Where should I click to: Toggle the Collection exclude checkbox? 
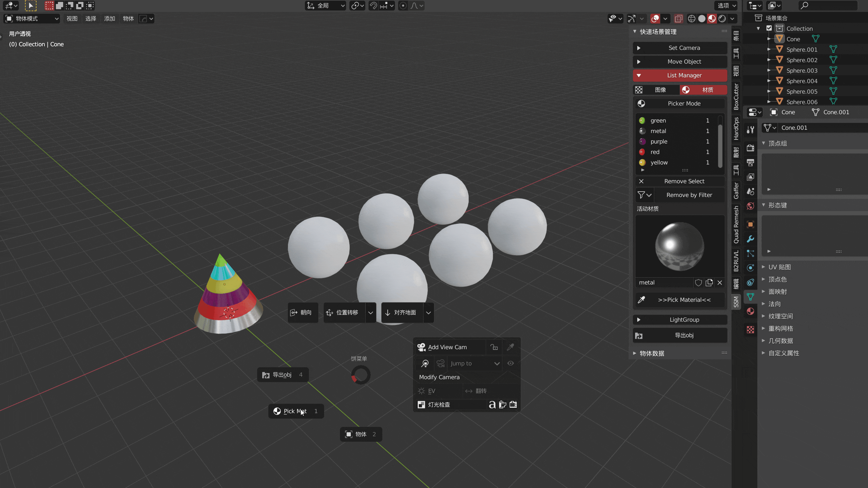point(769,28)
